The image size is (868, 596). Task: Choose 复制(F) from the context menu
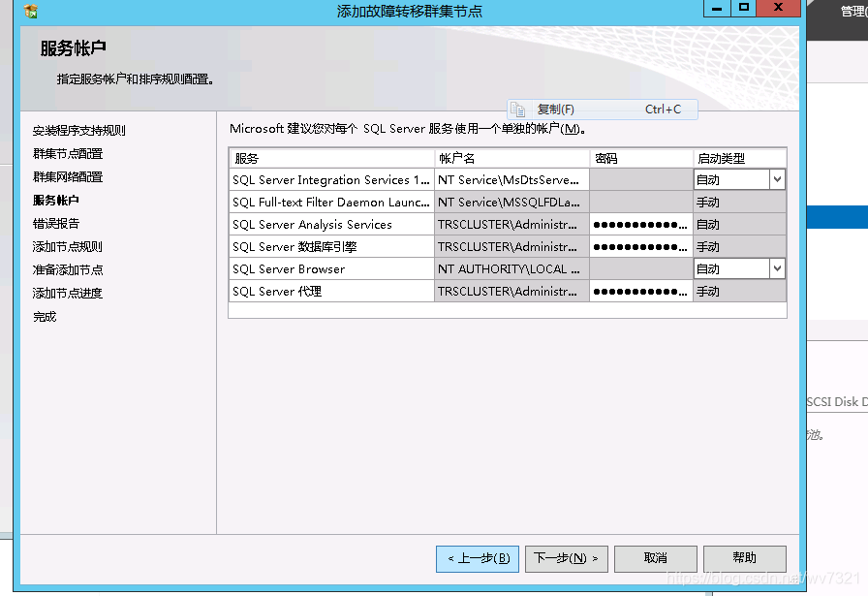click(x=603, y=110)
